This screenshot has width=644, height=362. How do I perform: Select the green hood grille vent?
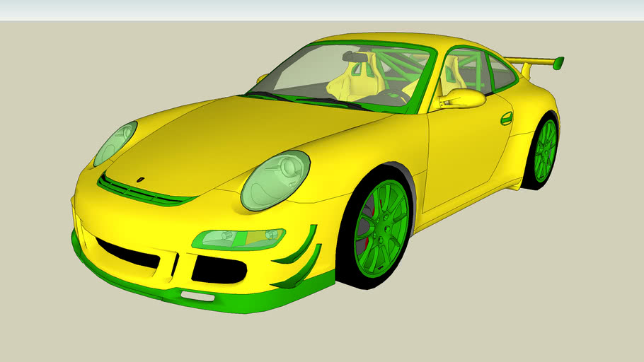point(145,192)
